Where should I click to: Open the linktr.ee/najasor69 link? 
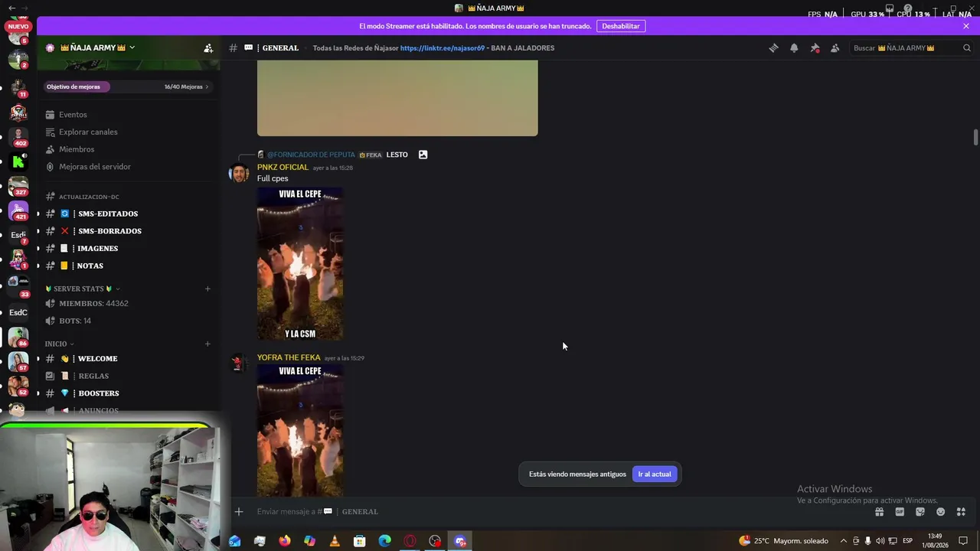(x=442, y=47)
